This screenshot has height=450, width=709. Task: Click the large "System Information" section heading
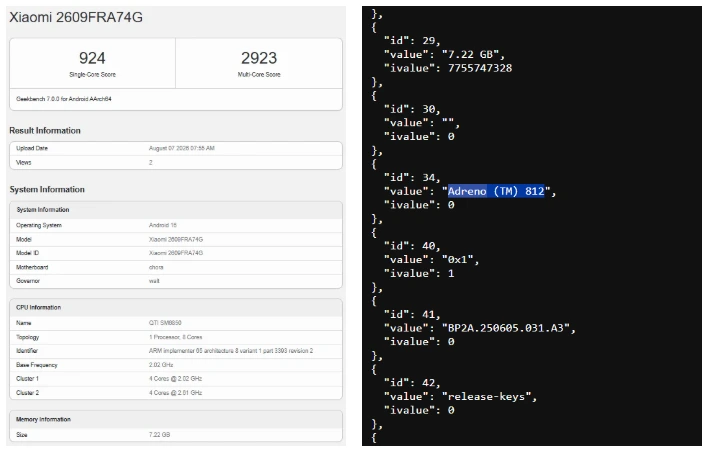[x=47, y=189]
